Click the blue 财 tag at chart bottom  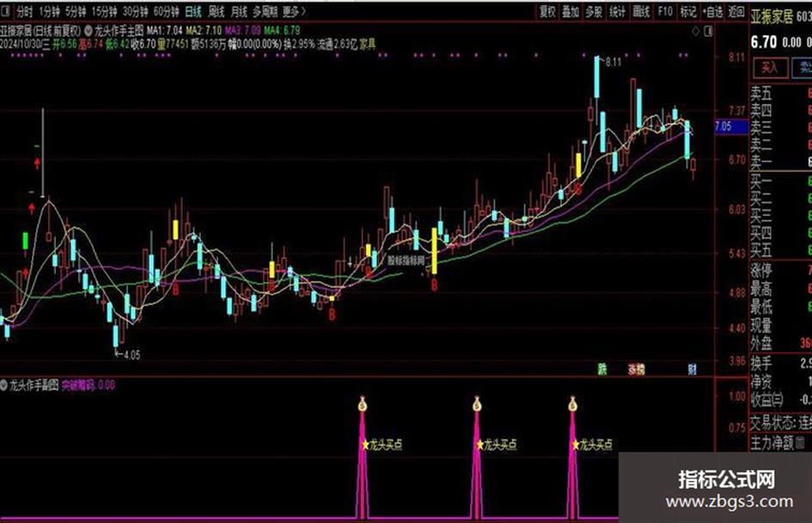click(693, 369)
